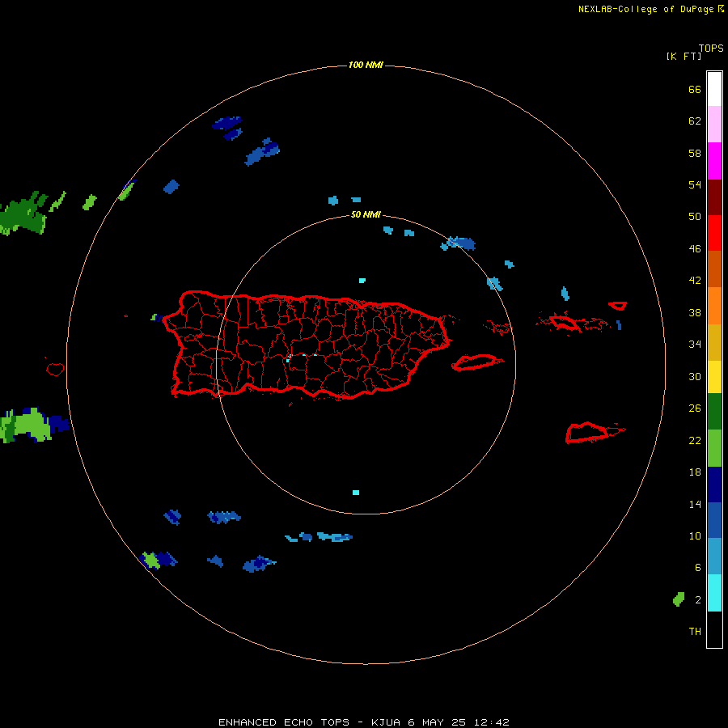Select the light pink legend color band
This screenshot has width=728, height=728.
(x=714, y=125)
